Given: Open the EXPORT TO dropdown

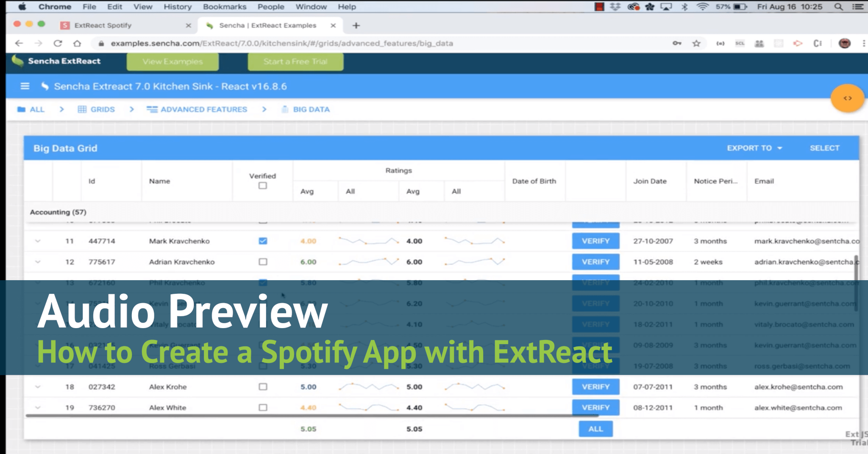Looking at the screenshot, I should [754, 148].
